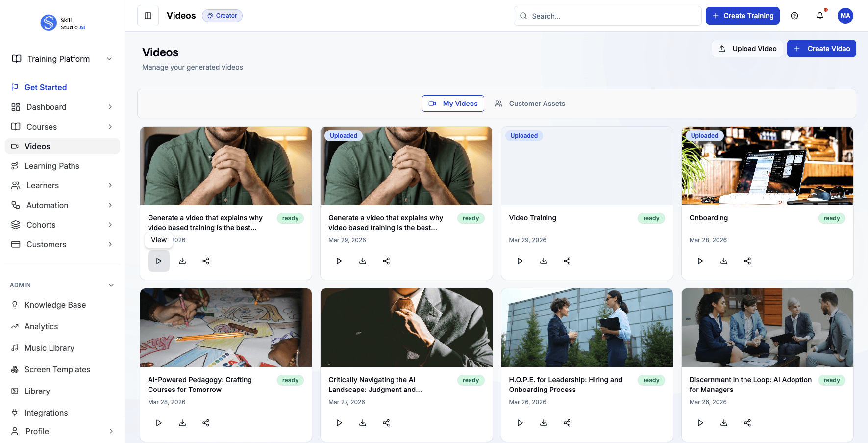Viewport: 868px width, 443px height.
Task: Go to Learning Paths
Action: pyautogui.click(x=62, y=166)
